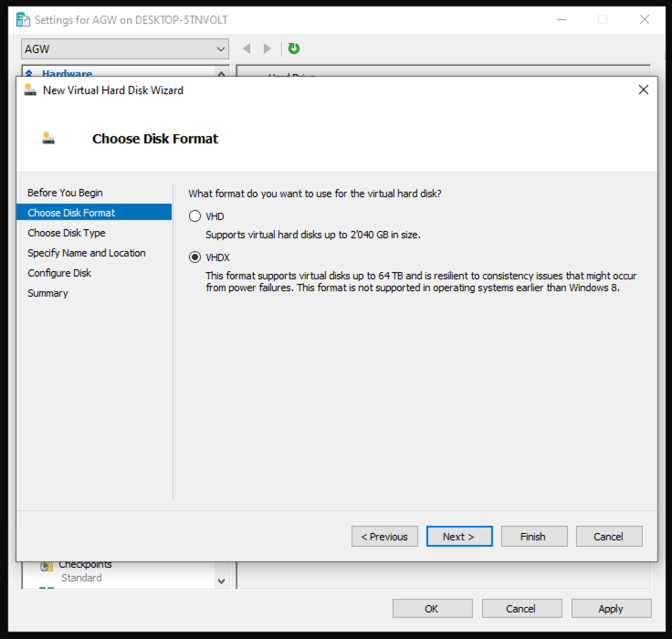Click Apply in the settings window

tap(611, 609)
